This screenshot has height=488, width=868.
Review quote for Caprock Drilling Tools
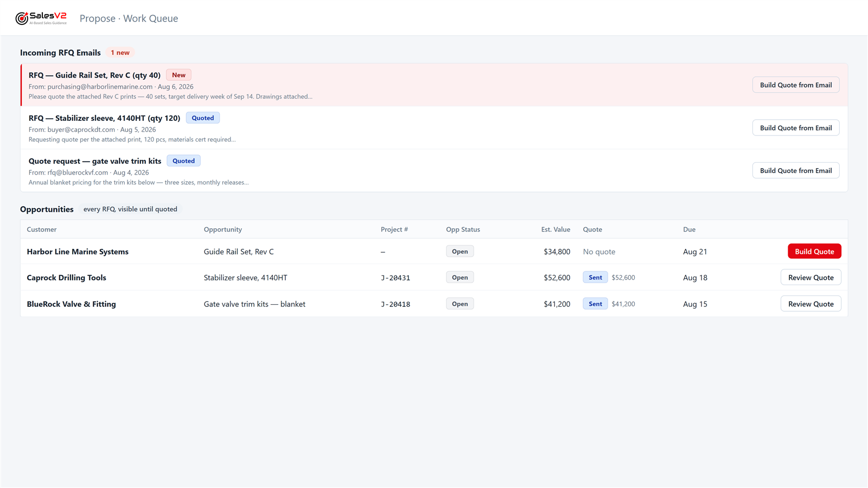(x=810, y=278)
